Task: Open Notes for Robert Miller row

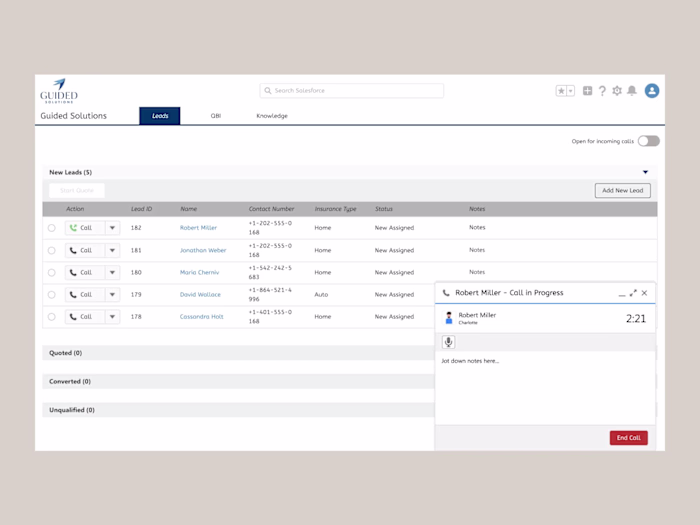Action: 477,227
